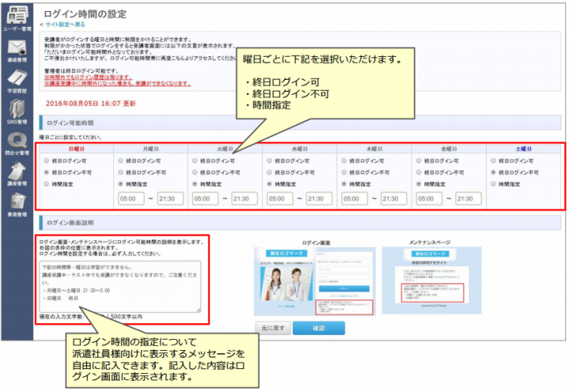Viewport: 569px width, 392px height.
Task: Select 終日ログイン不可 for 火曜日
Action: pyautogui.click(x=195, y=172)
